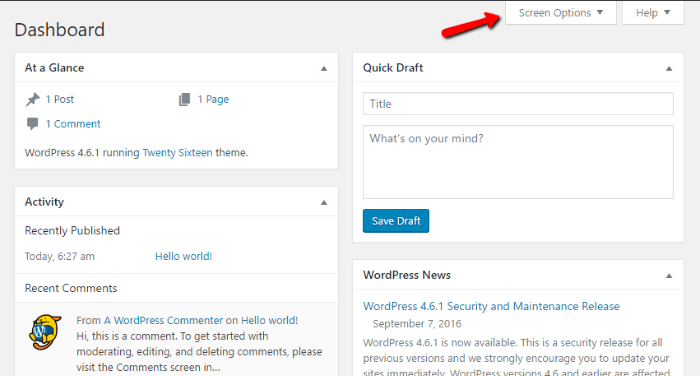Screen dimensions: 700x376
Task: Click the Quick Draft panel title
Action: pos(393,68)
